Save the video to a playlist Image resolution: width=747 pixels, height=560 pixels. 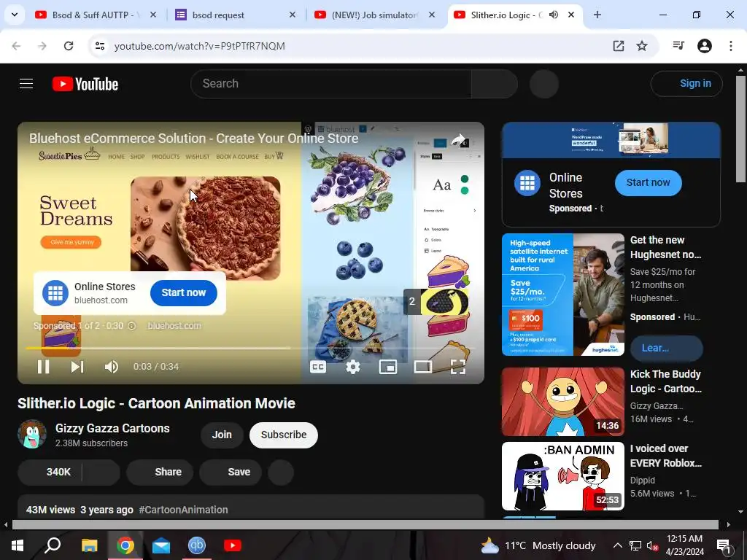(231, 472)
